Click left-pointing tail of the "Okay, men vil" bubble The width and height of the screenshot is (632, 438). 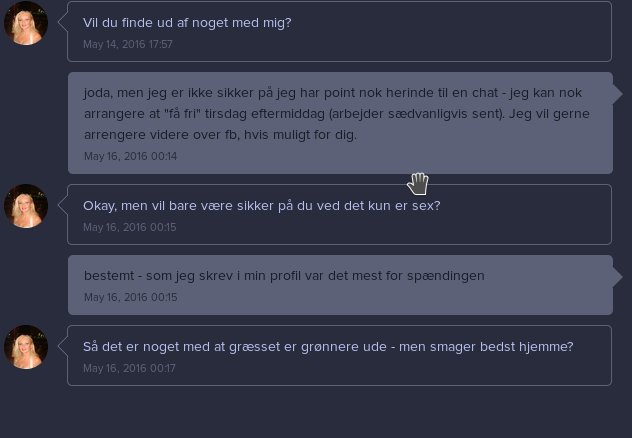(62, 205)
